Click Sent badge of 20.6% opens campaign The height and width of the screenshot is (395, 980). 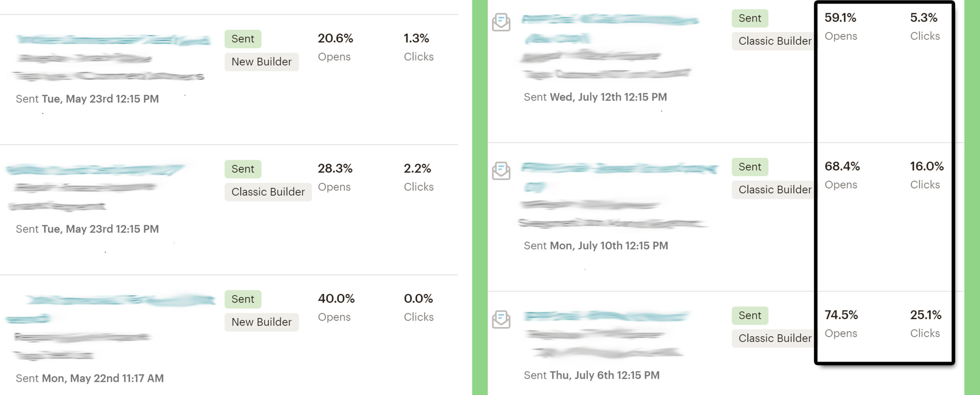pos(243,39)
